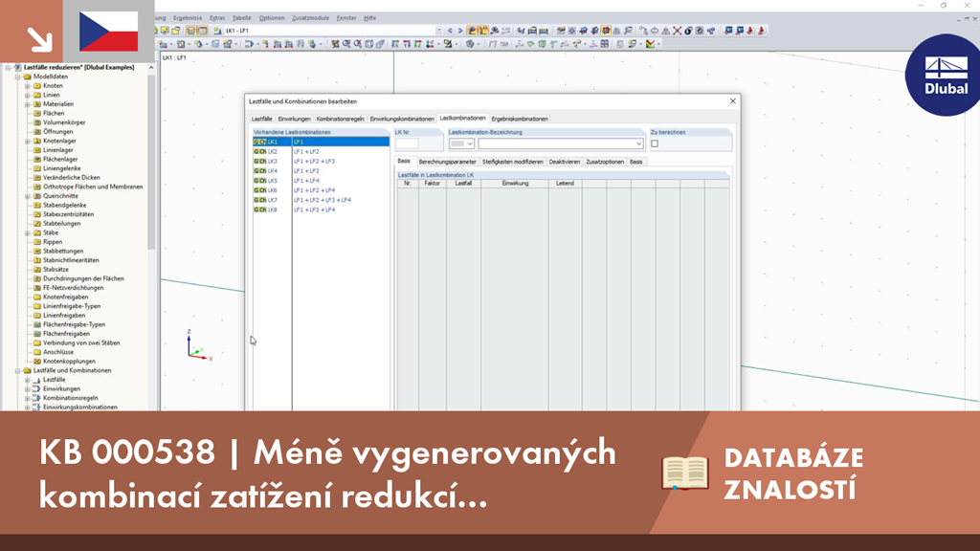Go to previous load case with left arrow
The height and width of the screenshot is (551, 980).
click(450, 31)
